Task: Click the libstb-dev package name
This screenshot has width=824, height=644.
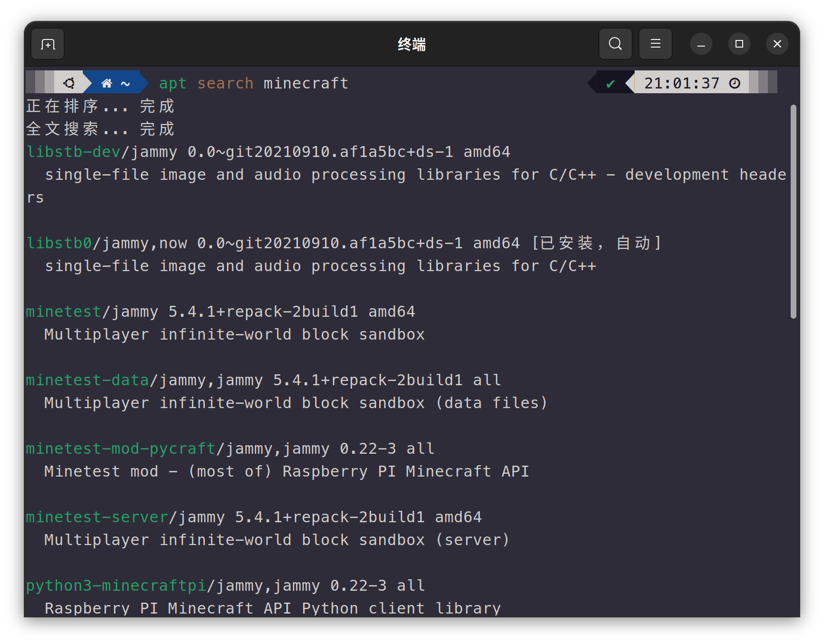Action: tap(73, 152)
